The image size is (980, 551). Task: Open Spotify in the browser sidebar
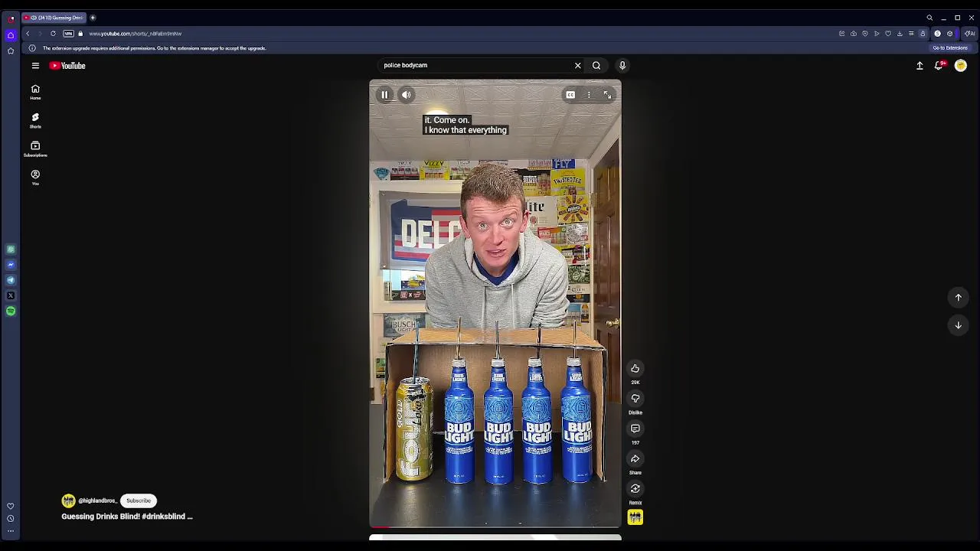pyautogui.click(x=11, y=311)
